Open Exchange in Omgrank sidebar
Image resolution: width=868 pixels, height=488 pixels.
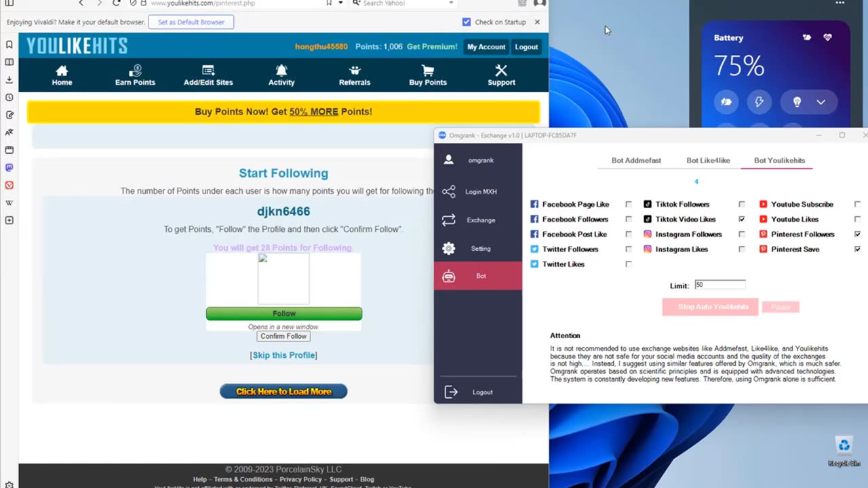point(478,220)
